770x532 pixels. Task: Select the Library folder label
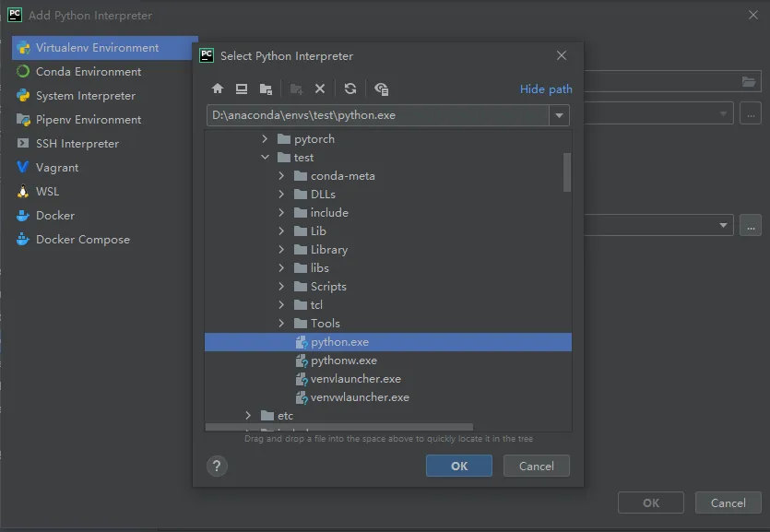pos(329,250)
